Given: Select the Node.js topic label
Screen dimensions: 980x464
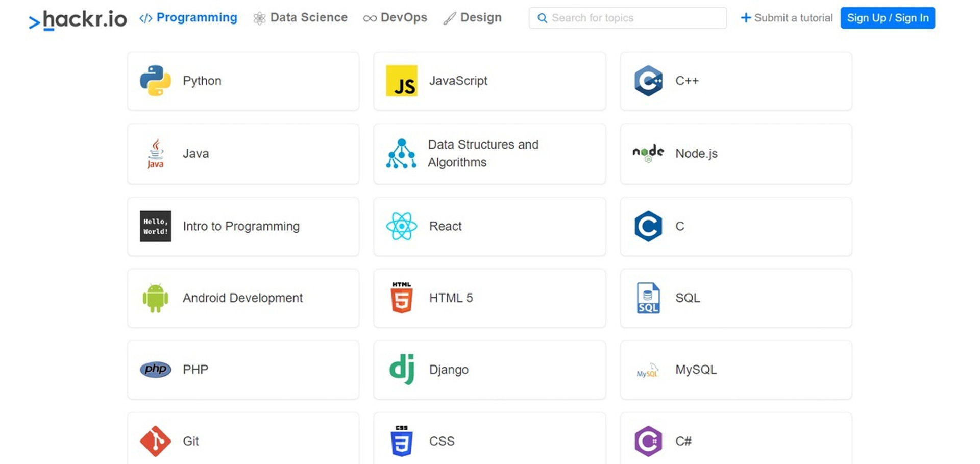Looking at the screenshot, I should 697,153.
